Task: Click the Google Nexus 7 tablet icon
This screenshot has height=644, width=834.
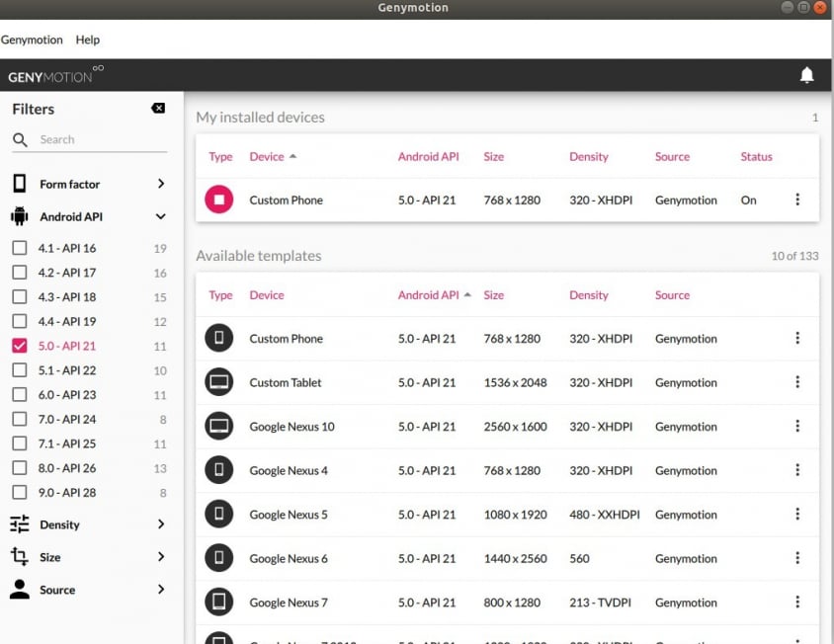Action: [x=218, y=602]
